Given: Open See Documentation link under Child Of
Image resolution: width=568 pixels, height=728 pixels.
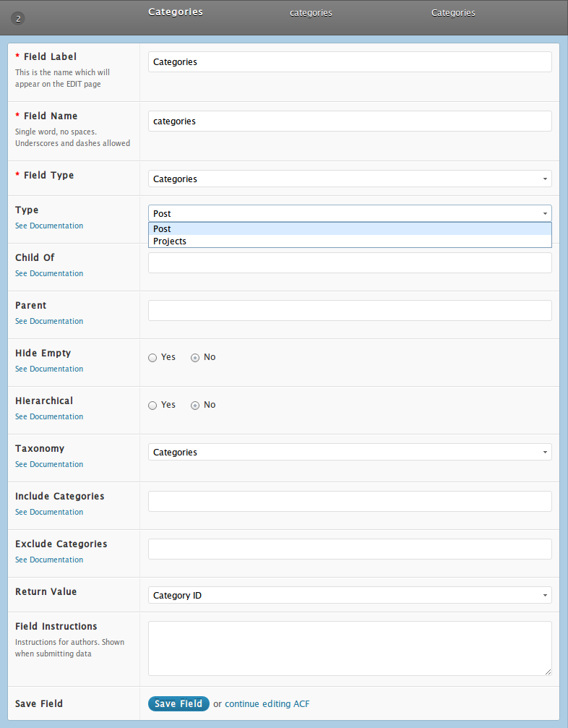Looking at the screenshot, I should (49, 273).
